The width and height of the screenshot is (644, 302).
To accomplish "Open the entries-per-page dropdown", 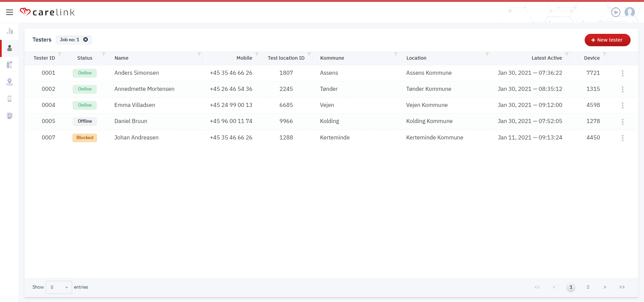I will 59,287.
